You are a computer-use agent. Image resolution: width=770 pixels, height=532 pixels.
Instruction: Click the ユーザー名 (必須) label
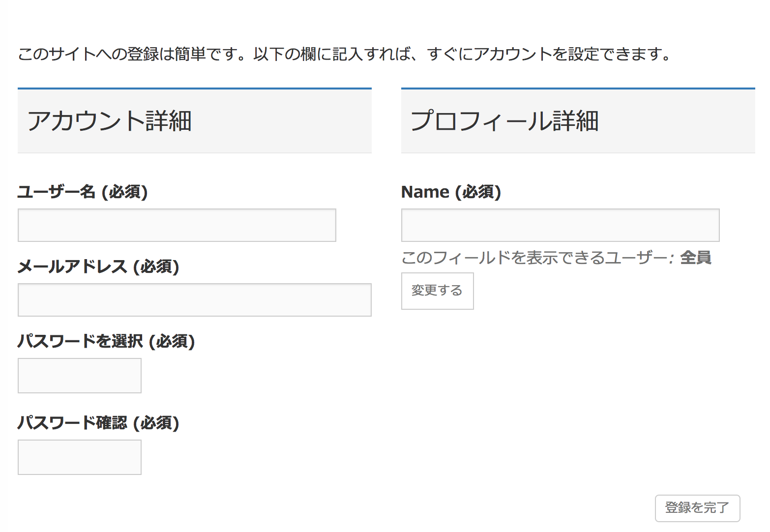tap(83, 192)
